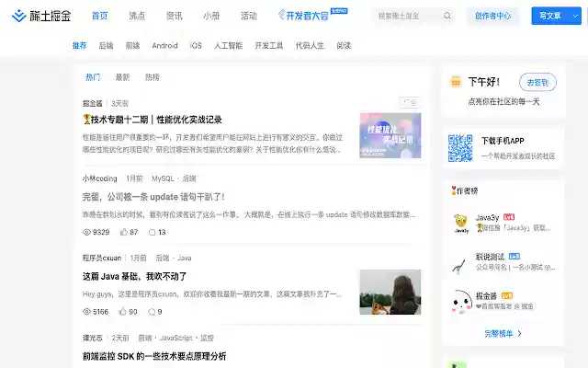Click author 程序员cxuan
This screenshot has height=368, width=588.
tap(102, 258)
